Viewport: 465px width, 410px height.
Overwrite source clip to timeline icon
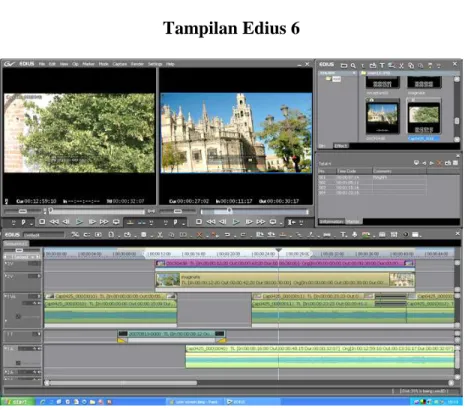pos(142,222)
